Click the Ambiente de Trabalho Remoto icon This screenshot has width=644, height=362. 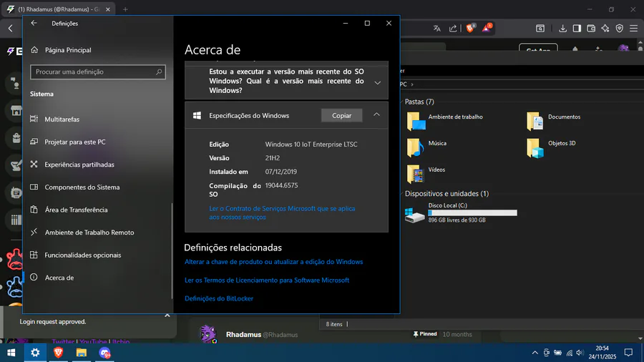pyautogui.click(x=34, y=233)
